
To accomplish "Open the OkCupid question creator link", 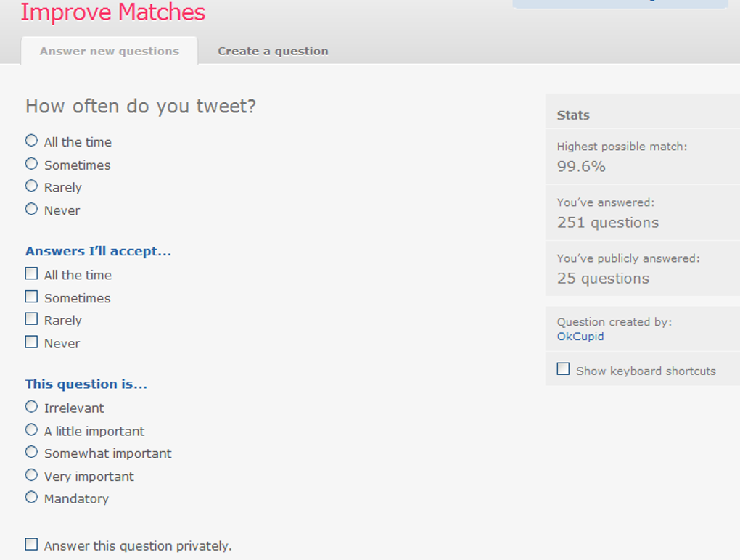I will click(580, 337).
